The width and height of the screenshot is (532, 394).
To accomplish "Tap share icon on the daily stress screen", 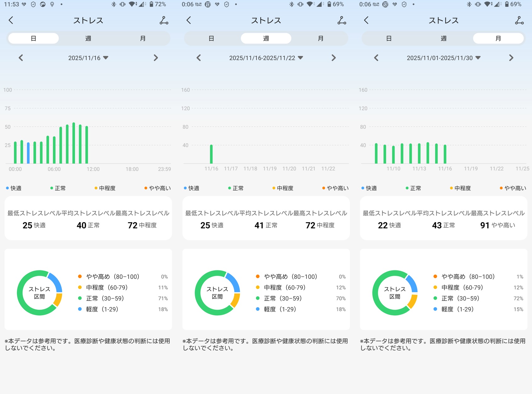I will coord(164,20).
